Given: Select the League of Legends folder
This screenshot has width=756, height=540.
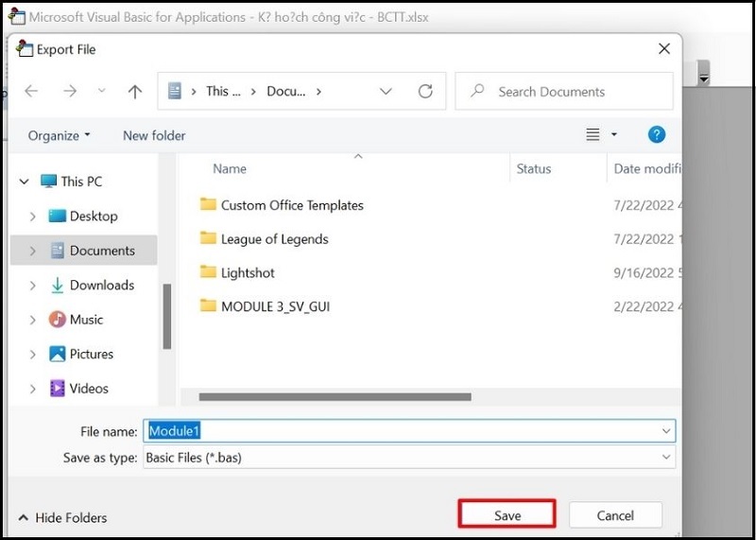Looking at the screenshot, I should click(x=274, y=239).
